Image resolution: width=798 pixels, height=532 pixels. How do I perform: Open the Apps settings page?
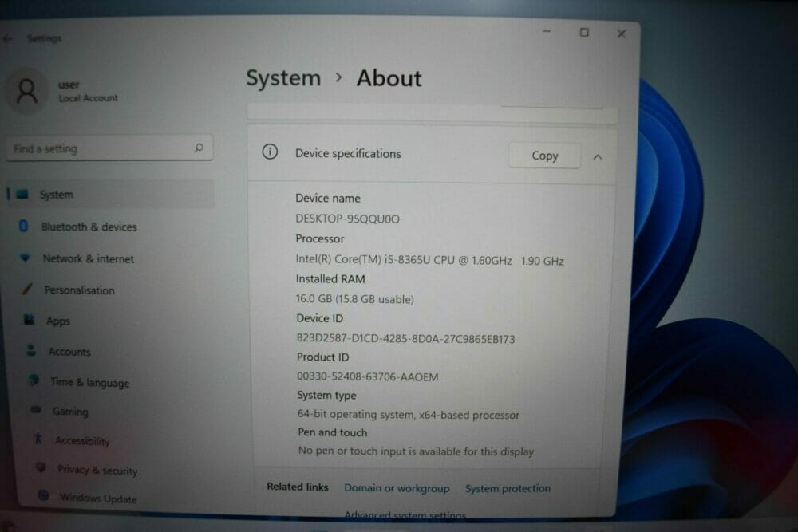click(x=58, y=321)
